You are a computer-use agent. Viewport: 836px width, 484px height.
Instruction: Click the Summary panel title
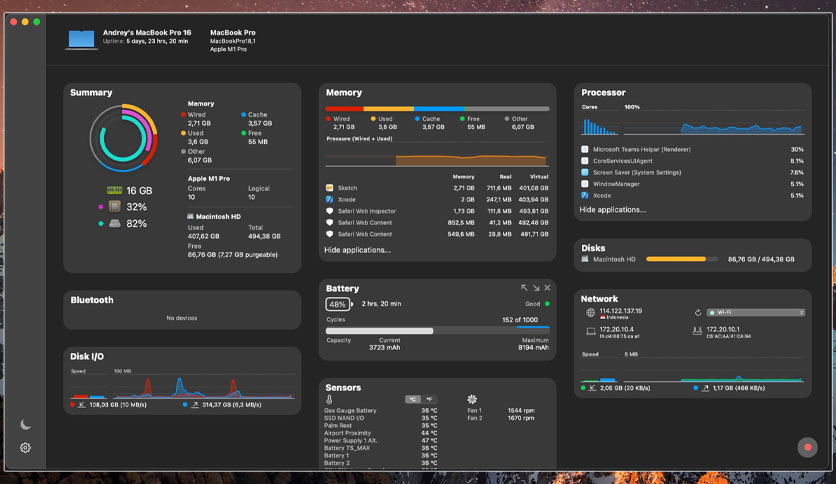pos(91,93)
